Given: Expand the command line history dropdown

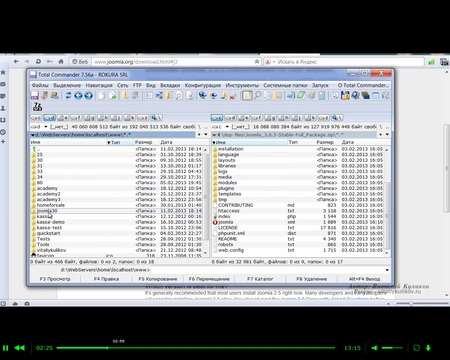Looking at the screenshot, I should pos(387,270).
